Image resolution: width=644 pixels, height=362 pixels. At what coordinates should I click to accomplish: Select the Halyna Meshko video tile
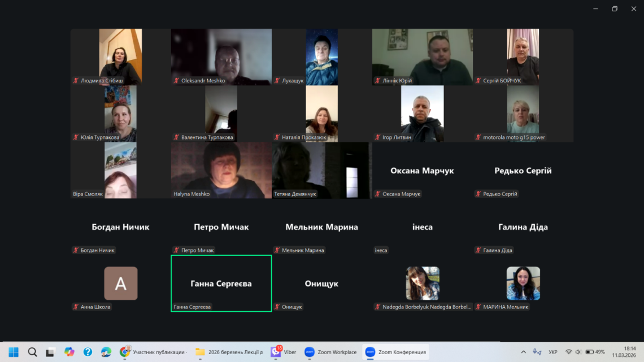click(221, 170)
